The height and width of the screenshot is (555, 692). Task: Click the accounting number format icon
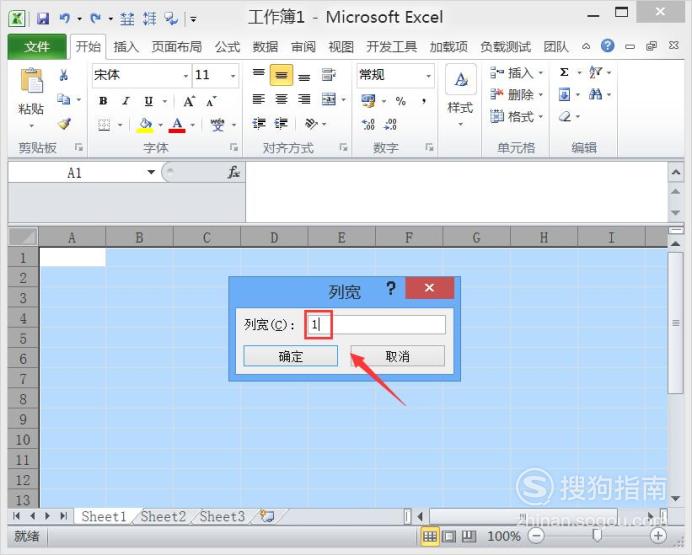(x=368, y=101)
